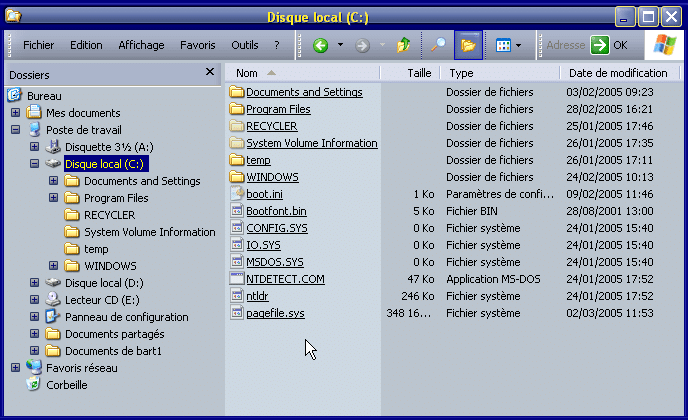The width and height of the screenshot is (688, 420).
Task: Click Panneau de configuration icon
Action: click(x=53, y=316)
